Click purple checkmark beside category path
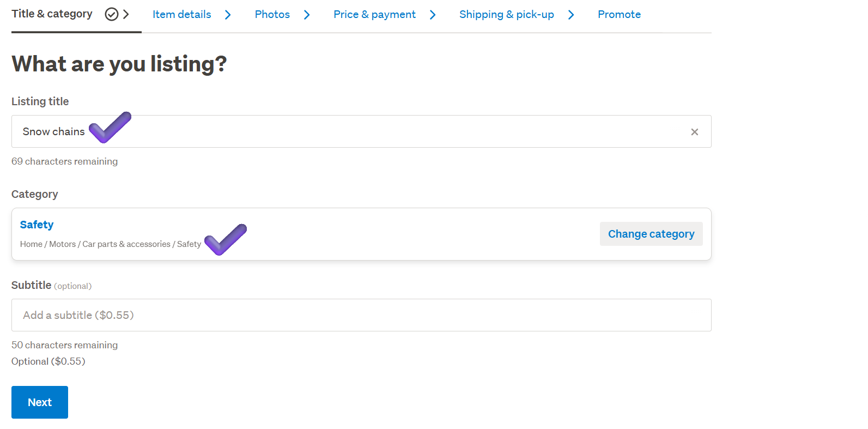The height and width of the screenshot is (429, 868). tap(226, 240)
